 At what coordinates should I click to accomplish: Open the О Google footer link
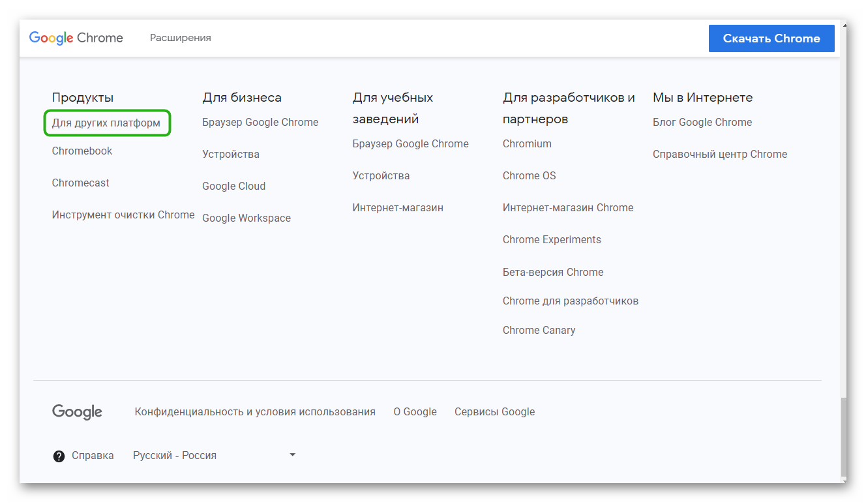click(415, 411)
